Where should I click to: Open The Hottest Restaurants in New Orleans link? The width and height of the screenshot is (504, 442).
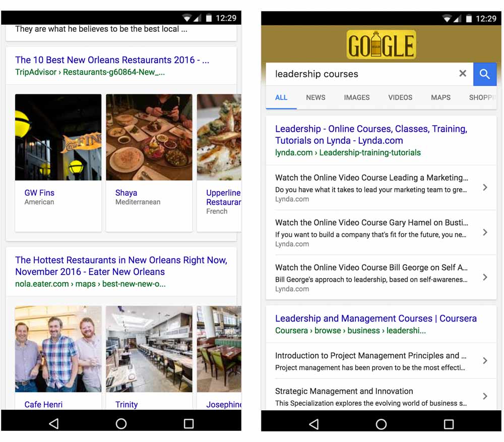click(x=121, y=266)
